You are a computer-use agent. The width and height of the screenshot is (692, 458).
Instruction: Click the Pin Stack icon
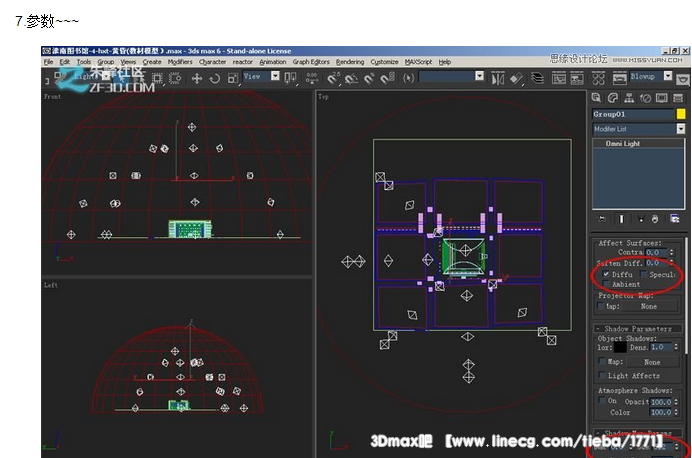pos(602,218)
